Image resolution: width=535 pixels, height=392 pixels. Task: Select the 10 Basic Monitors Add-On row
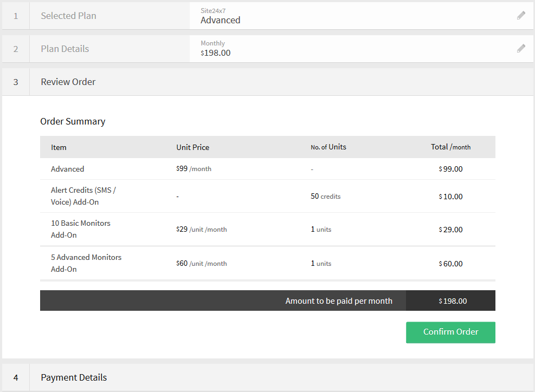pos(80,229)
